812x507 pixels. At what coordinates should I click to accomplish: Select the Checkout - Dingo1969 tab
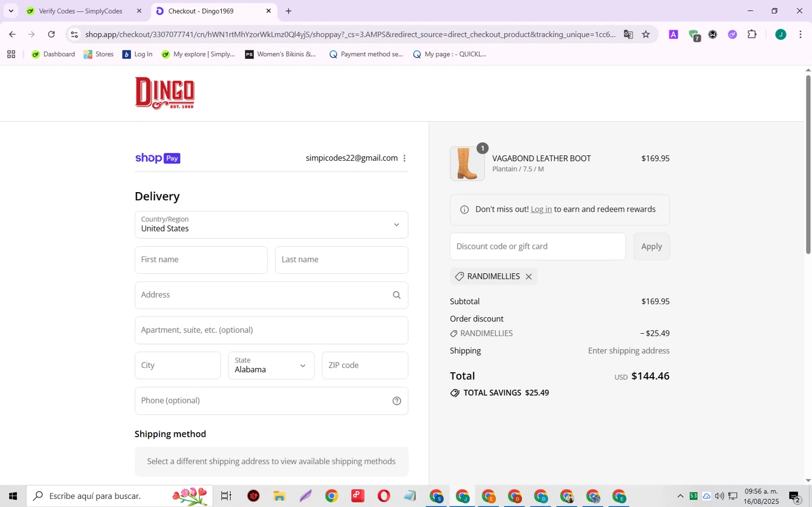[x=201, y=11]
